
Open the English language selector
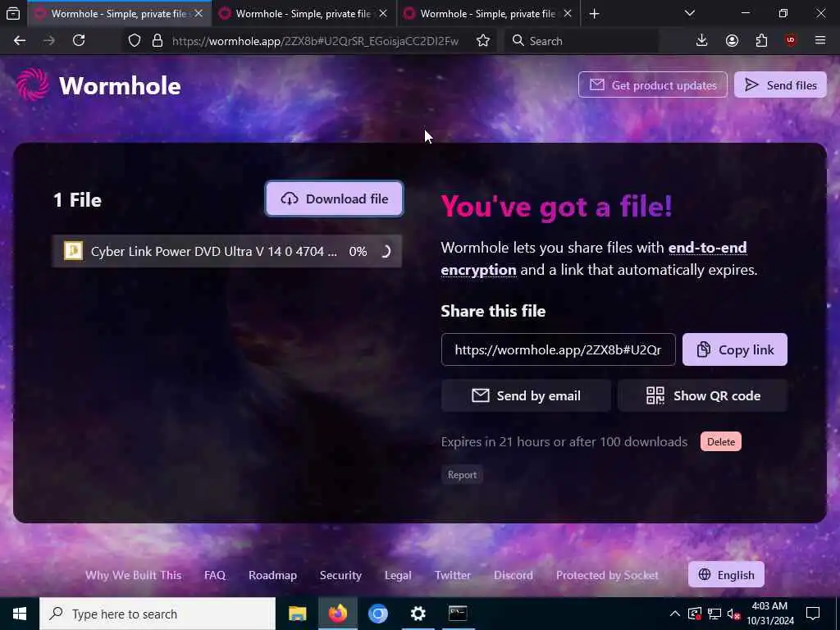727,575
